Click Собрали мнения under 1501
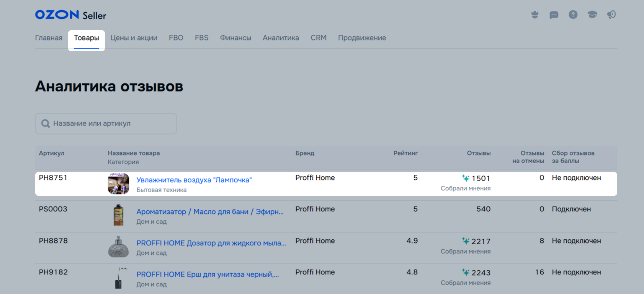This screenshot has width=644, height=294. coord(466,188)
